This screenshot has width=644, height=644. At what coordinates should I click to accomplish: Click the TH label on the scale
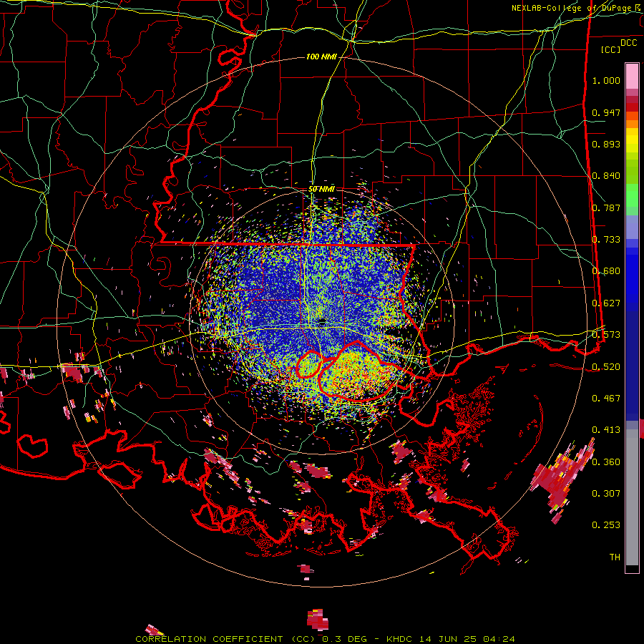(x=615, y=557)
